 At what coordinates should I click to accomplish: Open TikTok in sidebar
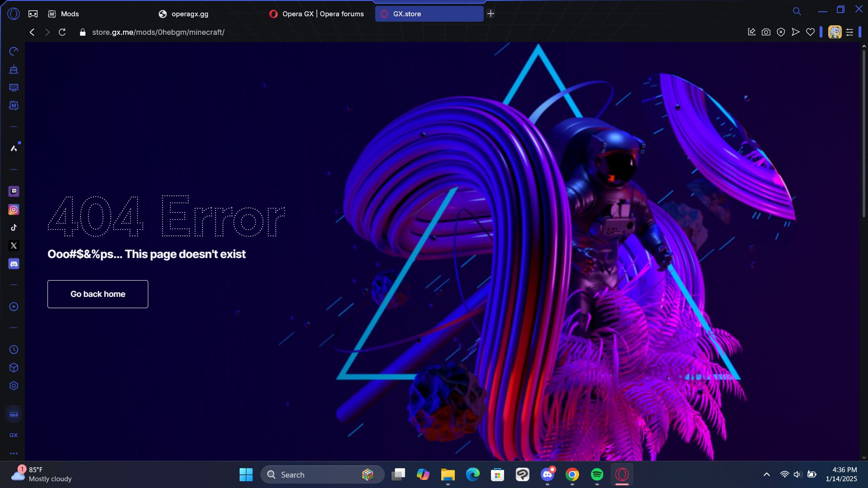[14, 228]
